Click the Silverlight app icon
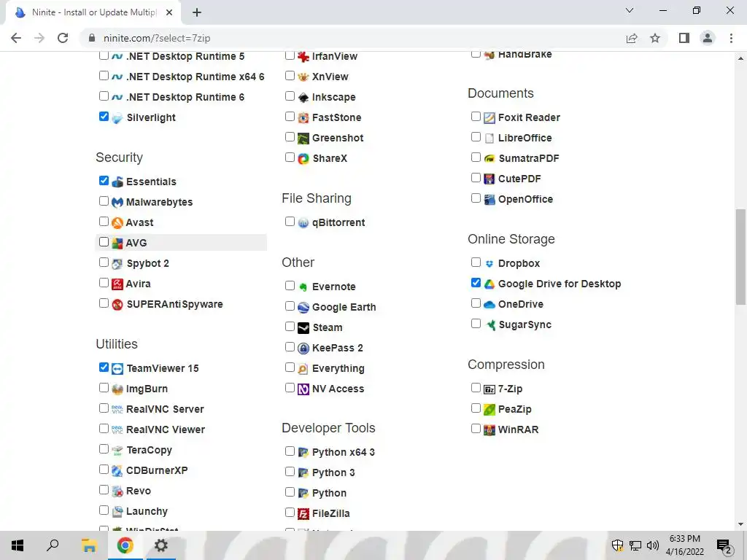 117,118
